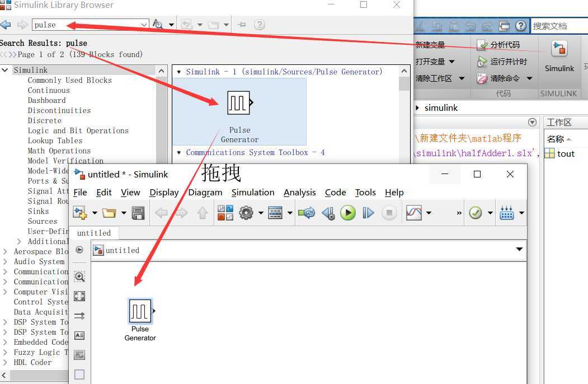
Task: Click the MATLAB 搜索文档 search field
Action: pos(559,26)
